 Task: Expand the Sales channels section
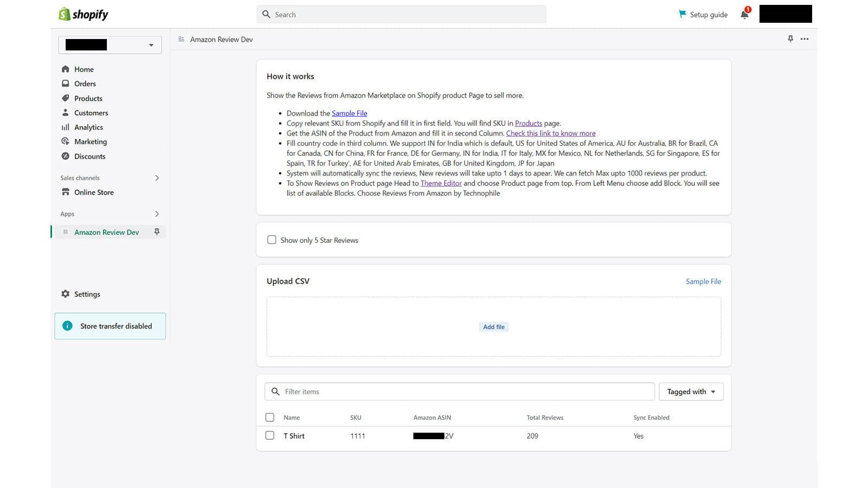(157, 178)
